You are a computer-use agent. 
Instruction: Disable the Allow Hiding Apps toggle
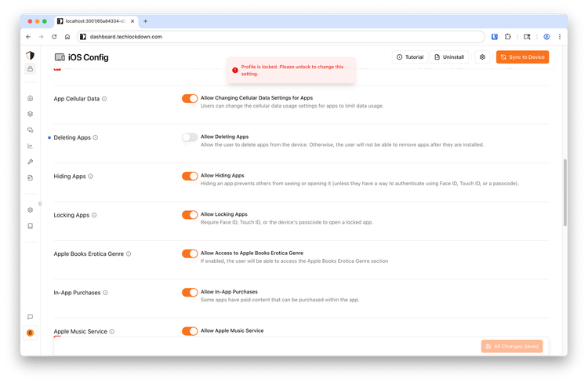tap(190, 177)
